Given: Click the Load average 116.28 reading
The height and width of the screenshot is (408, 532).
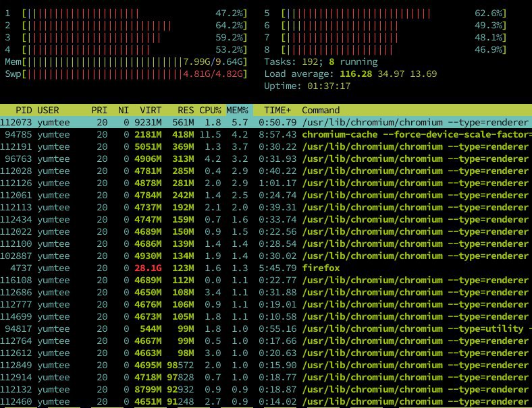Looking at the screenshot, I should 356,74.
